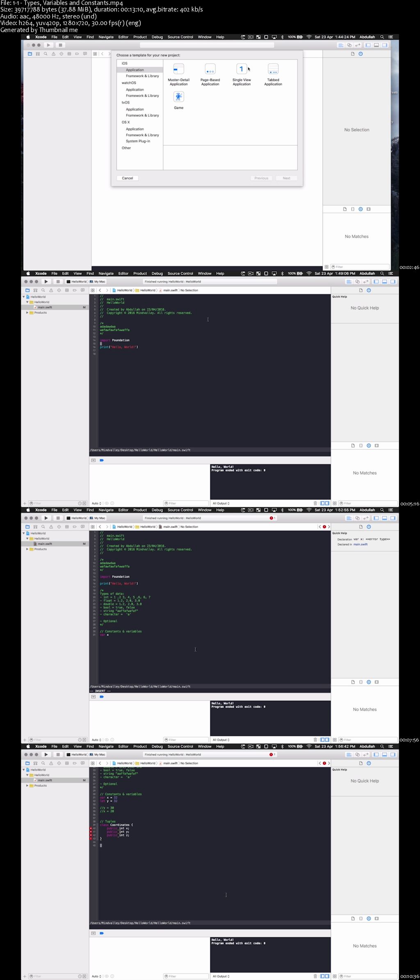The image size is (420, 980).
Task: Open main.swift link in Quick Help panel
Action: pyautogui.click(x=361, y=544)
